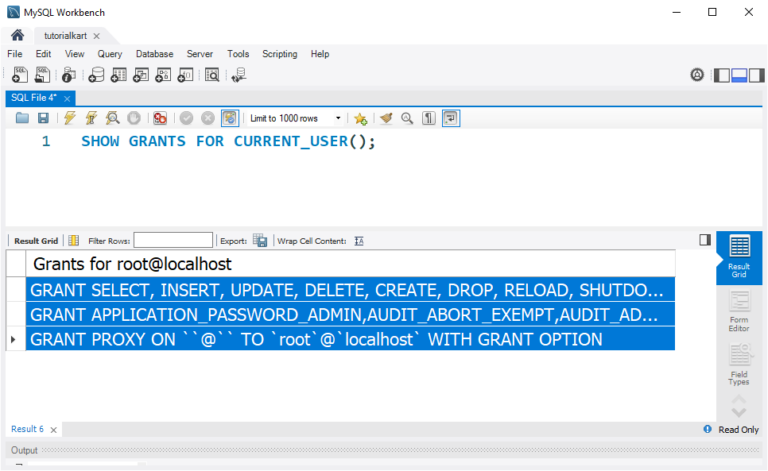Expand the side panel down chevron
Screen dimensions: 768x471
click(x=739, y=410)
